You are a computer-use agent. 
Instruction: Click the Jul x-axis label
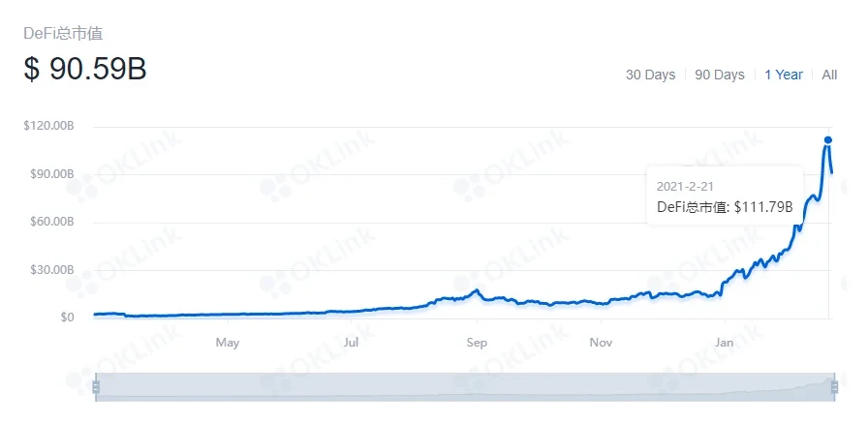coord(352,343)
